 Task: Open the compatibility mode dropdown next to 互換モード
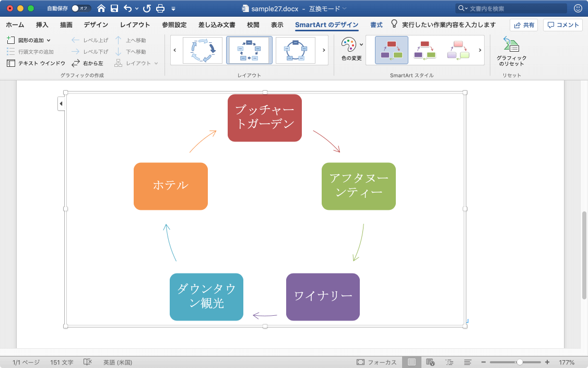pyautogui.click(x=345, y=9)
